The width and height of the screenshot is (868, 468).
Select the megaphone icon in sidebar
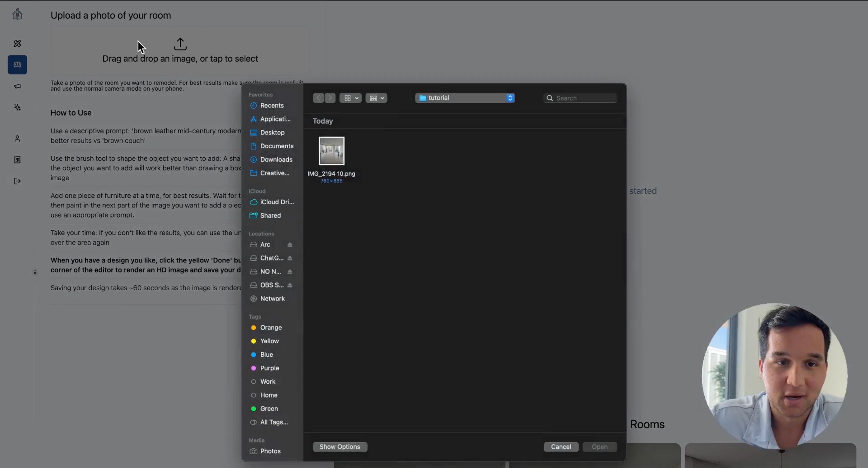[17, 86]
